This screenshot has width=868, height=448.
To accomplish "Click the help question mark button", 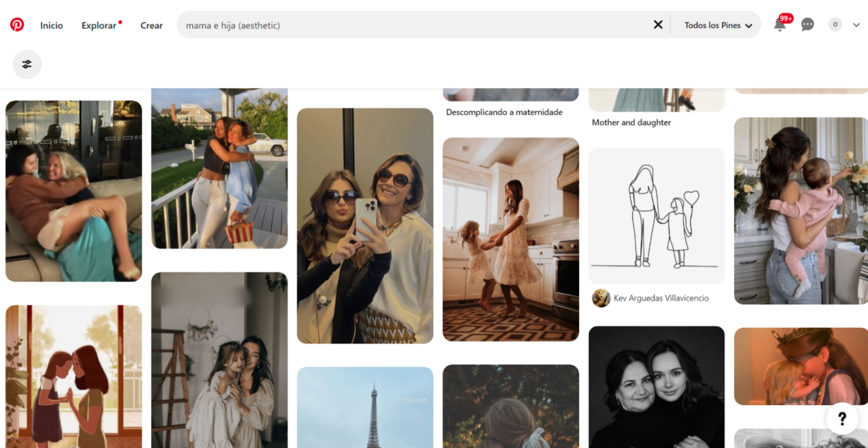I will pyautogui.click(x=842, y=419).
